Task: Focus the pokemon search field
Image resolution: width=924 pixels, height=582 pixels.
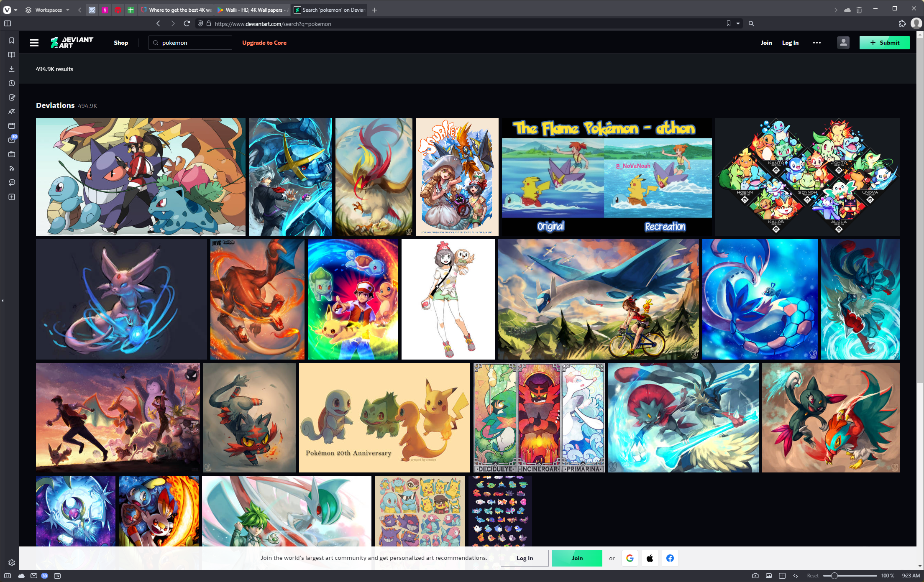Action: tap(190, 43)
